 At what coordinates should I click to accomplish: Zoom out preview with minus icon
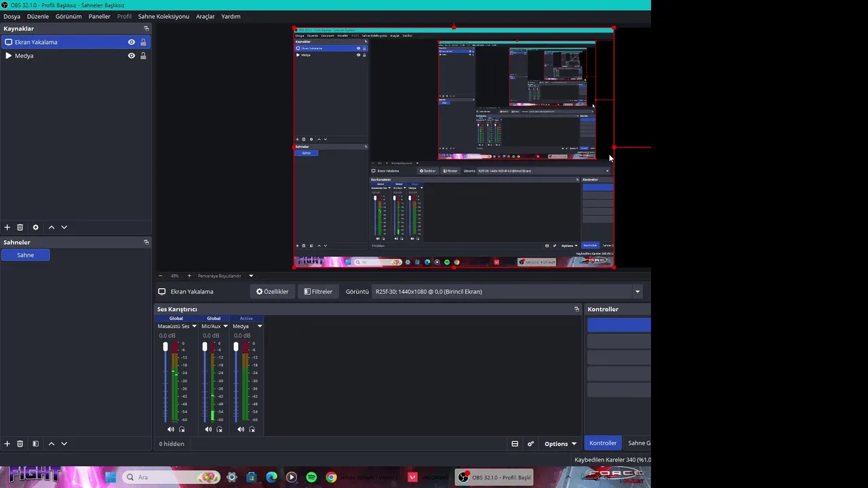(160, 276)
